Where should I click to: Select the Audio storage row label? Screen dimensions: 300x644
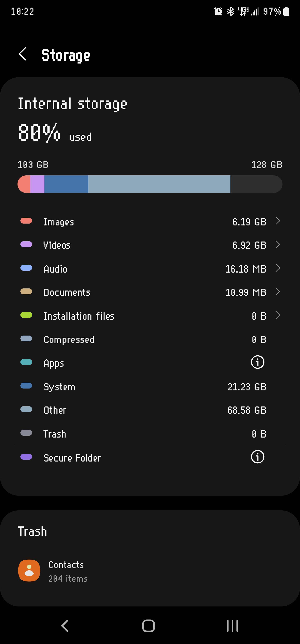tap(55, 269)
